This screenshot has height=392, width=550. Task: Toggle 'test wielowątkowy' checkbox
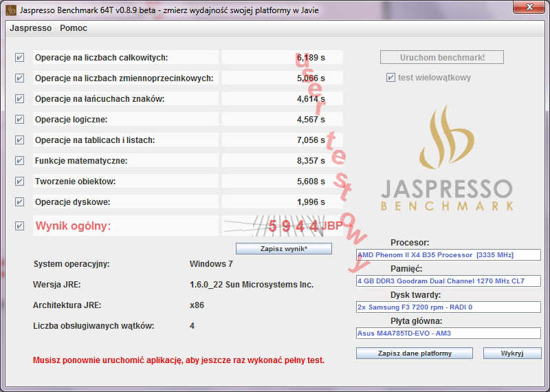tap(390, 77)
